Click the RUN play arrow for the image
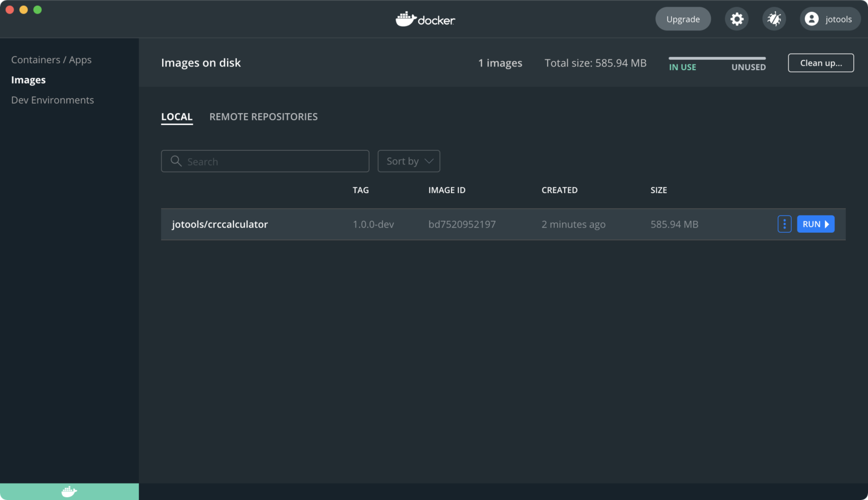This screenshot has height=500, width=868. (x=827, y=224)
